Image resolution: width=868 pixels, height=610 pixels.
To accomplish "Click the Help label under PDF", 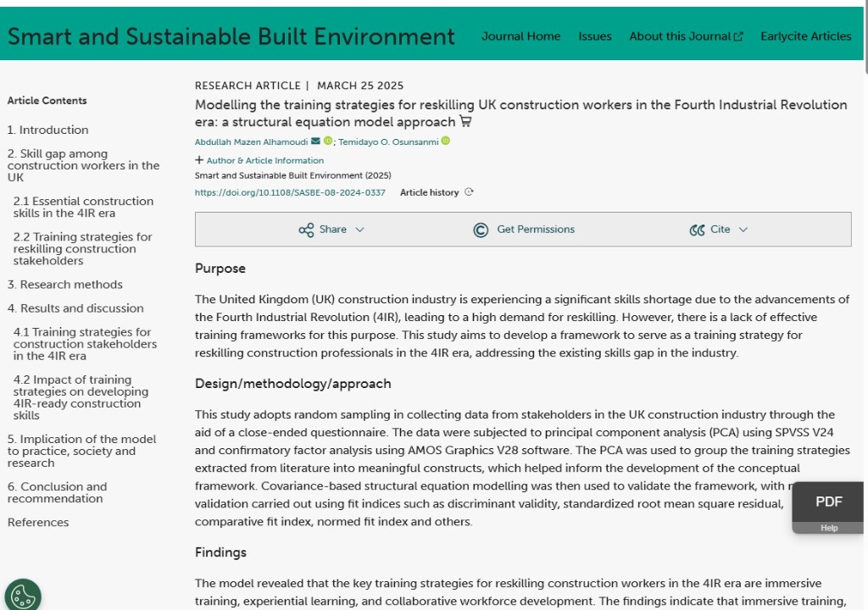I will pos(829,528).
